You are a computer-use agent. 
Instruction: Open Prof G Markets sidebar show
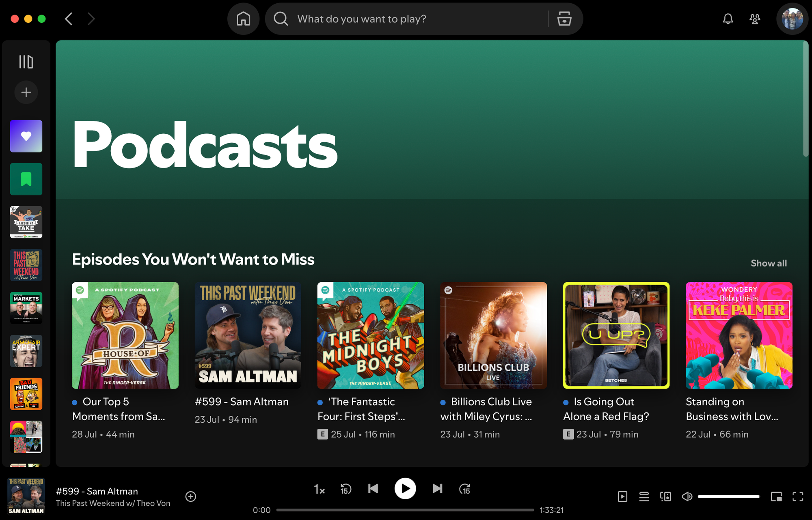point(26,308)
